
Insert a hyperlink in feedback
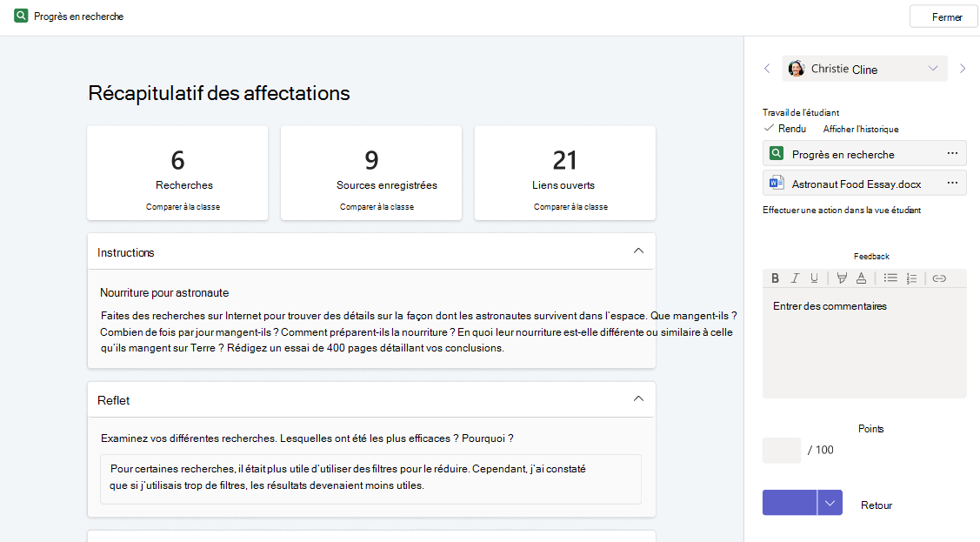(x=939, y=278)
